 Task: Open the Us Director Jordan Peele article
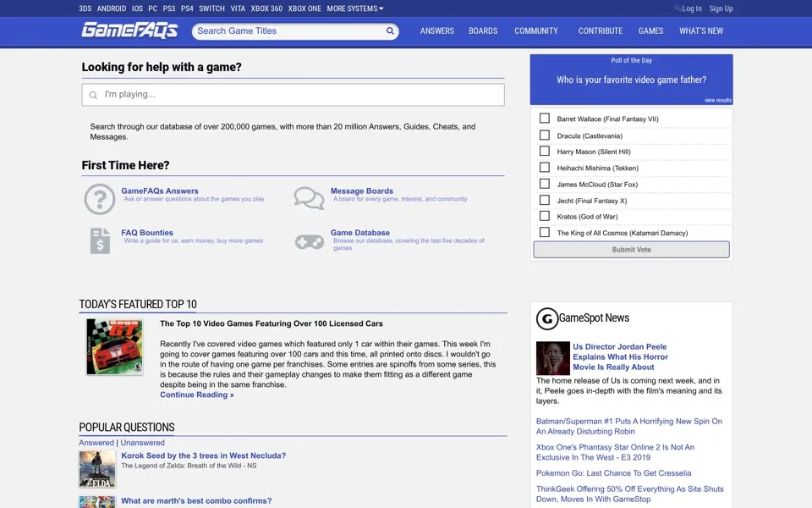[620, 356]
